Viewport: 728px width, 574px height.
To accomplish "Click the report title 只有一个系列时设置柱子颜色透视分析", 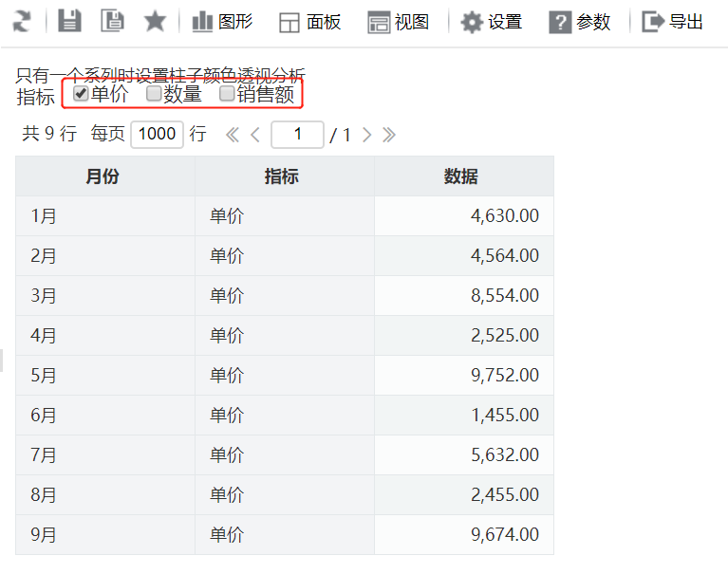I will 160,75.
